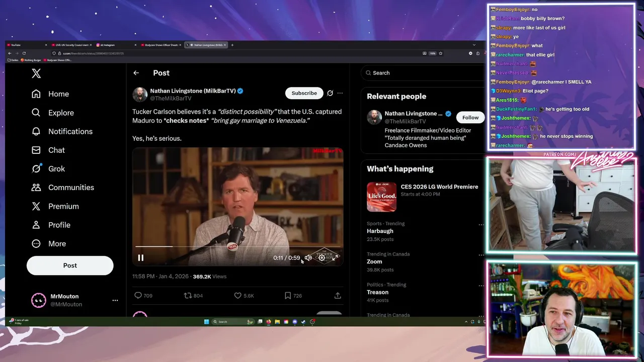Open Firefox from the taskbar
The height and width of the screenshot is (362, 644).
tap(268, 322)
